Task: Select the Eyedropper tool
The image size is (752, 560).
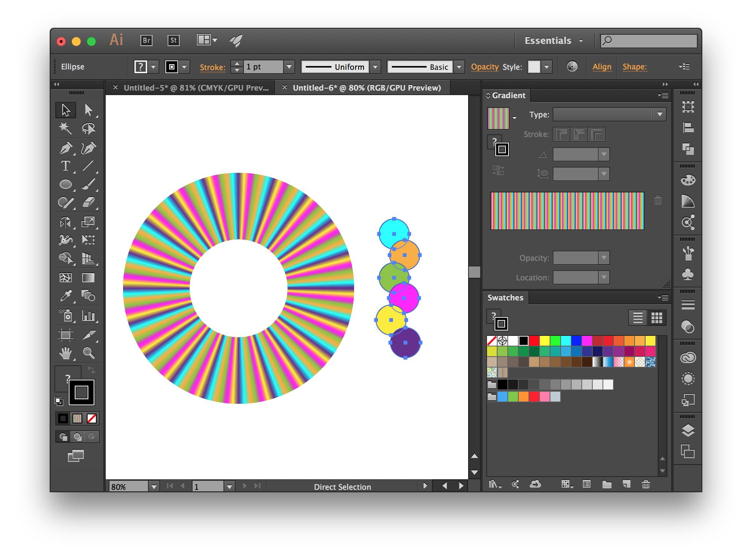Action: (x=66, y=296)
